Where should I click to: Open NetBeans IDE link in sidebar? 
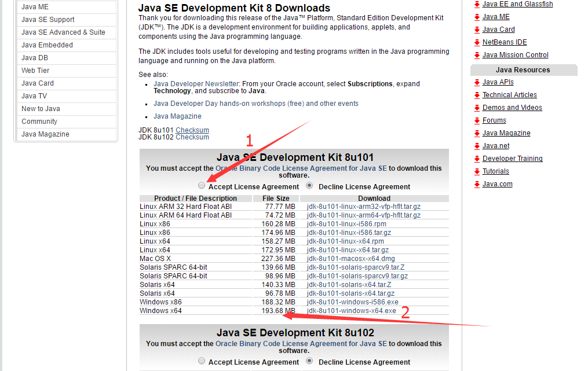tap(505, 42)
